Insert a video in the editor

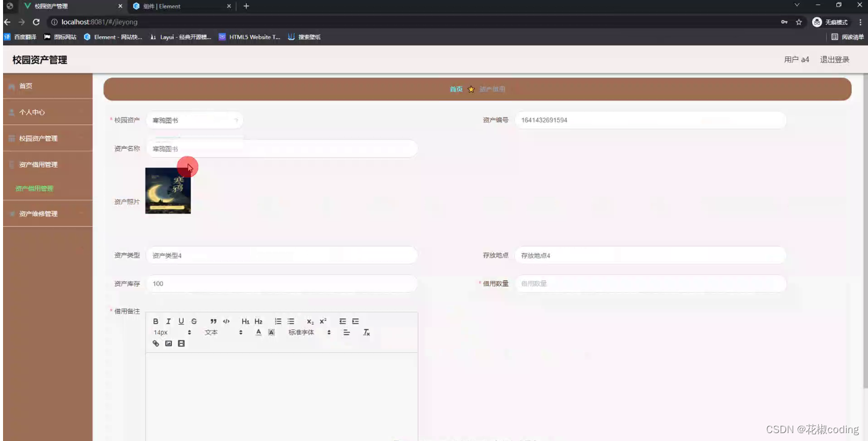[x=181, y=343]
